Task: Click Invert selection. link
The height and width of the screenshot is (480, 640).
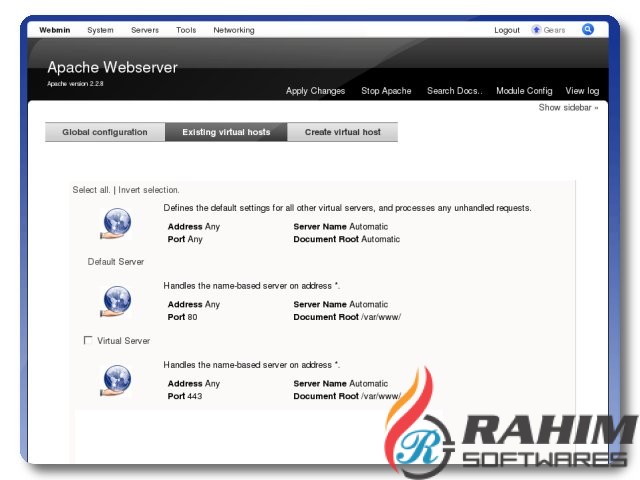Action: (x=149, y=190)
